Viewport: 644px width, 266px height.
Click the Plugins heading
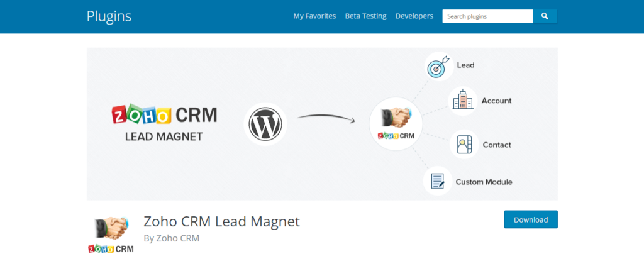[x=109, y=16]
